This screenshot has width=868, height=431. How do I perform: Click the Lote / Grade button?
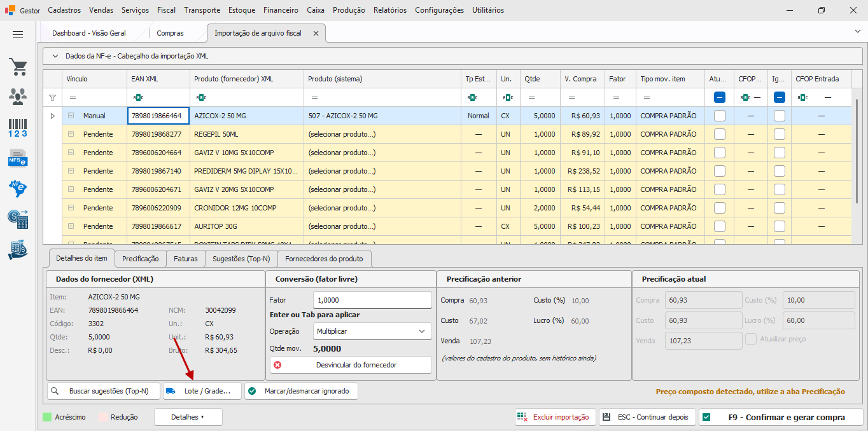click(202, 391)
